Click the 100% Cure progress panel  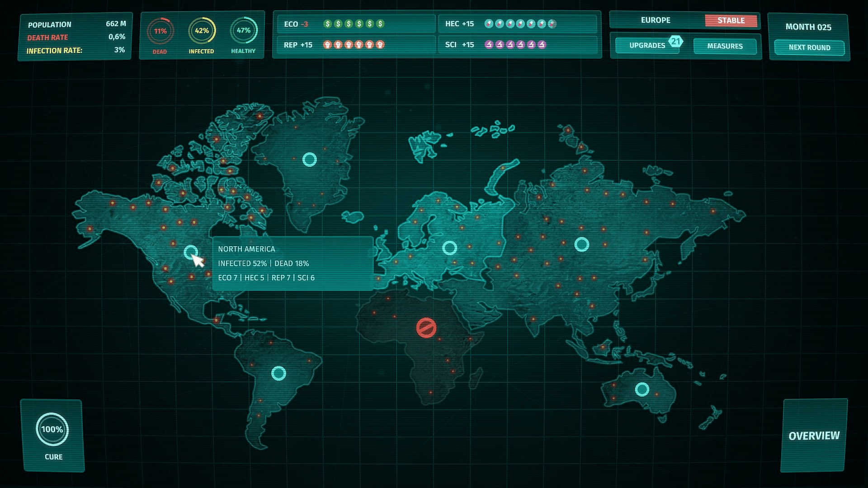(x=52, y=435)
